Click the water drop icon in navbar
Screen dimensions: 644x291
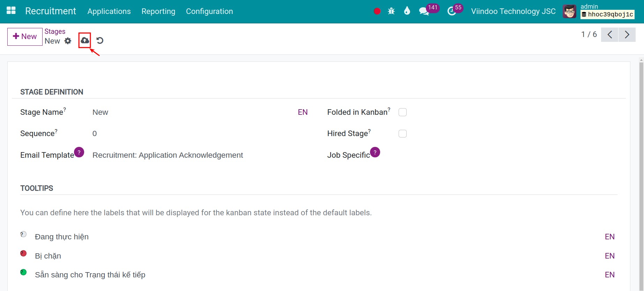pos(407,11)
